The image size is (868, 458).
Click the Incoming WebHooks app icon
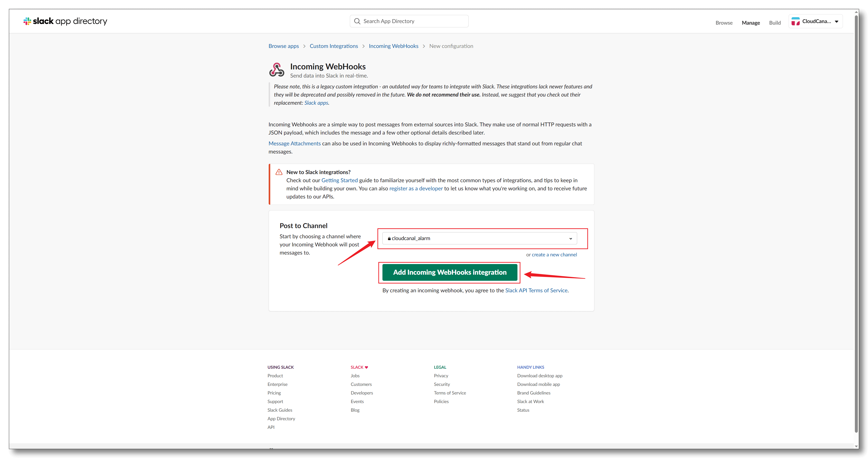point(277,70)
